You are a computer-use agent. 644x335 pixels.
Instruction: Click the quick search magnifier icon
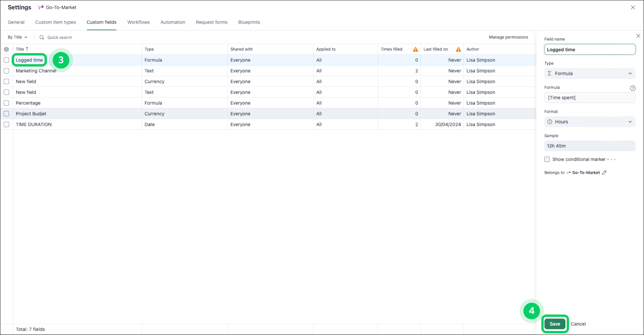coord(42,37)
